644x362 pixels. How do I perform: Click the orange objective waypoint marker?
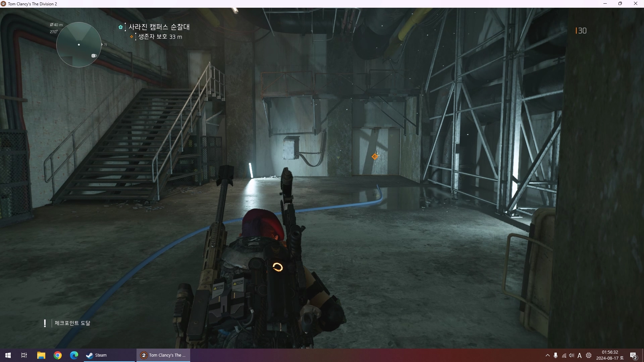point(375,157)
